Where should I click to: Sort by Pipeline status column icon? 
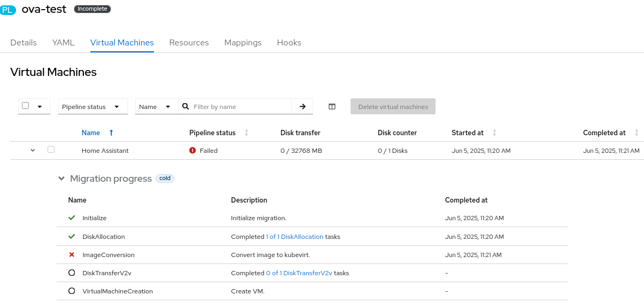tap(246, 133)
